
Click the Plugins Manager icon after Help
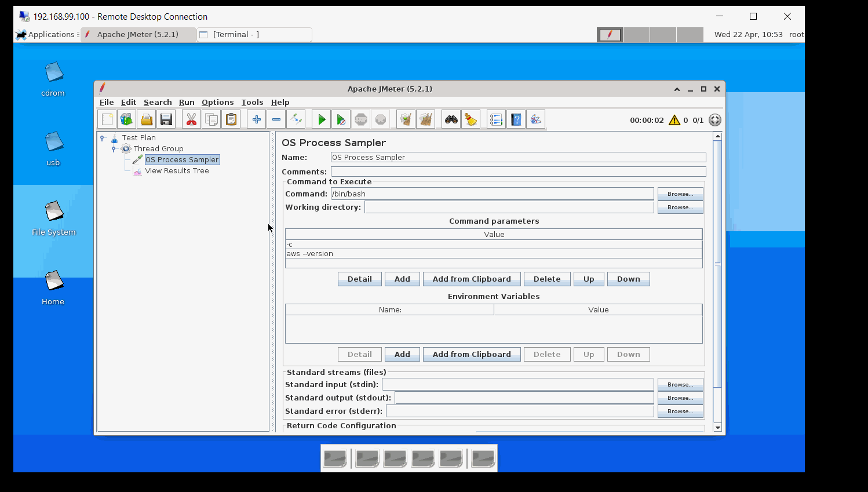point(535,119)
